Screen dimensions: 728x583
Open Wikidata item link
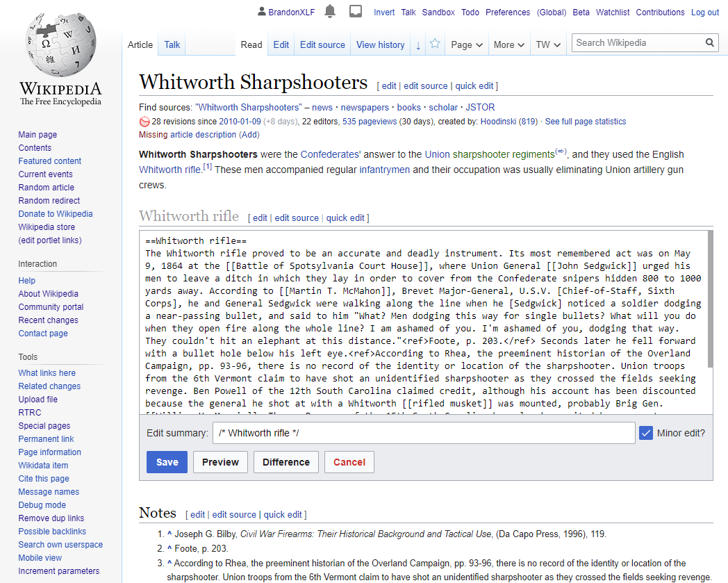43,466
